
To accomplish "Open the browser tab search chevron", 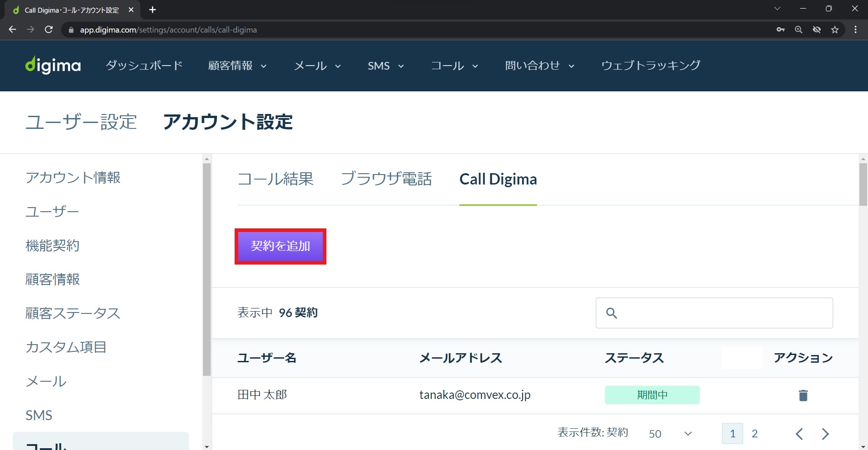I will coord(777,9).
